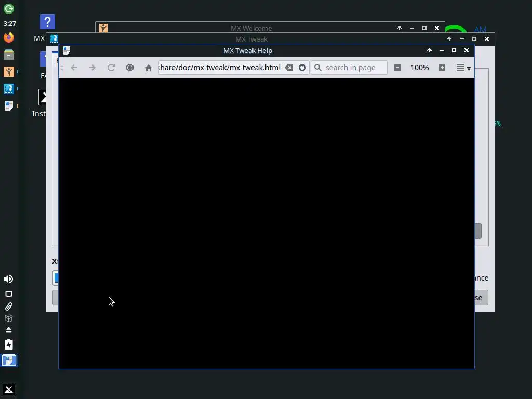
Task: Go to the home page icon
Action: [148, 68]
